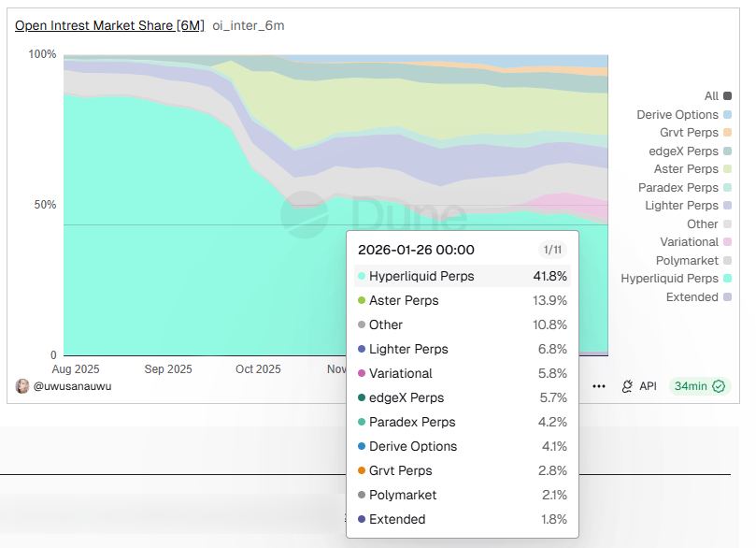The height and width of the screenshot is (548, 756).
Task: Toggle the Other legend entry
Action: click(708, 224)
